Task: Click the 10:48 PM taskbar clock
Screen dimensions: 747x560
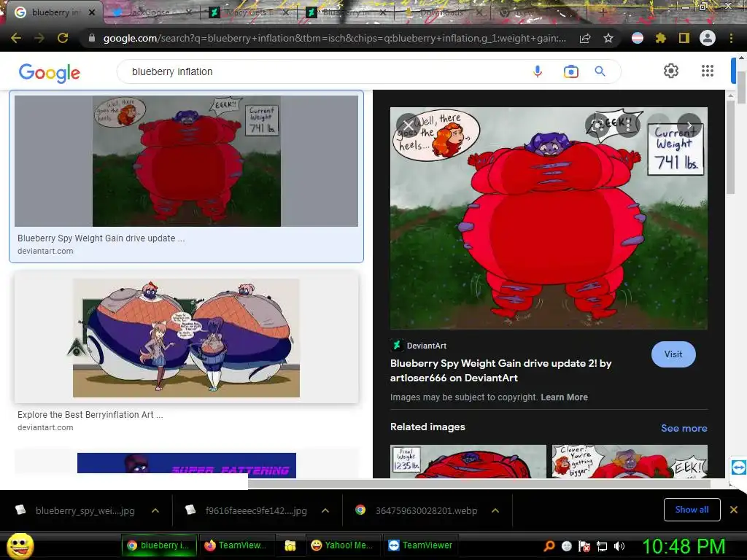Action: 684,545
